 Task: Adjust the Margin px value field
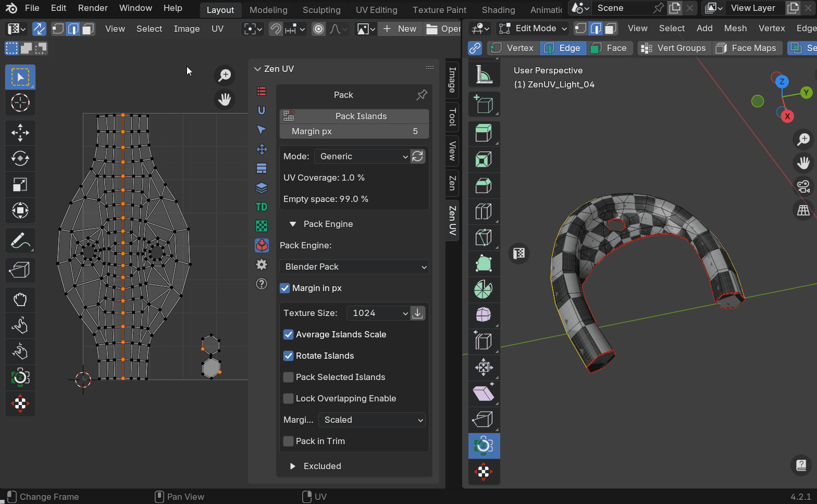tap(354, 131)
